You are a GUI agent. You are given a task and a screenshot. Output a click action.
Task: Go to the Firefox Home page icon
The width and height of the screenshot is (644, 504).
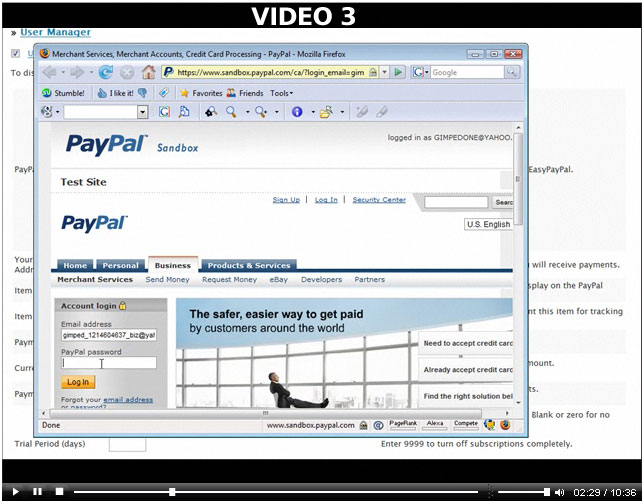(x=148, y=72)
